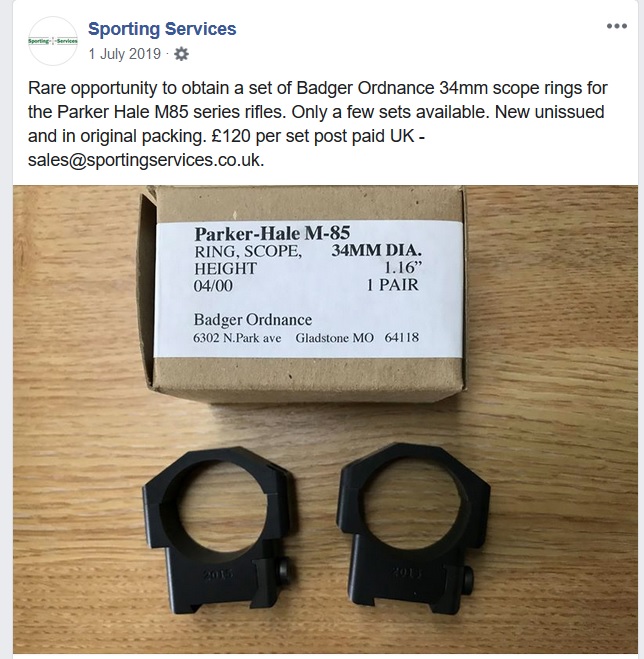The height and width of the screenshot is (659, 644).
Task: Click the post privacy gear icon
Action: pyautogui.click(x=181, y=54)
